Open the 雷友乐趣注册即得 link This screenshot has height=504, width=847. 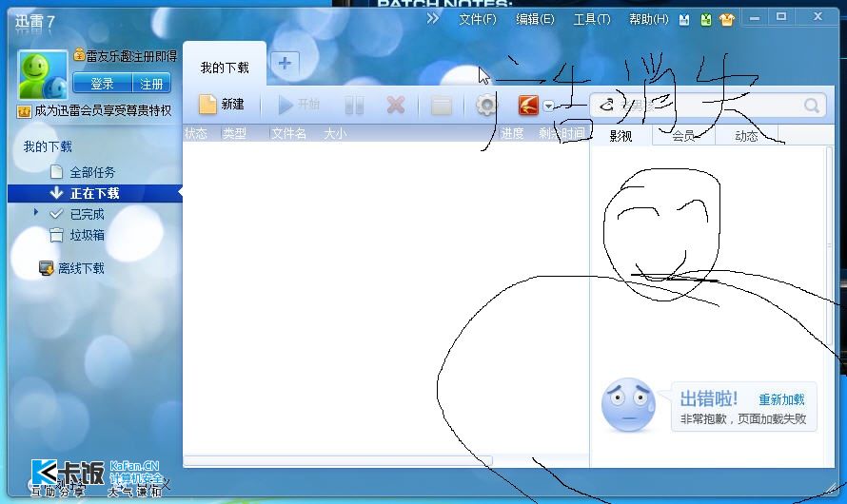(x=131, y=56)
